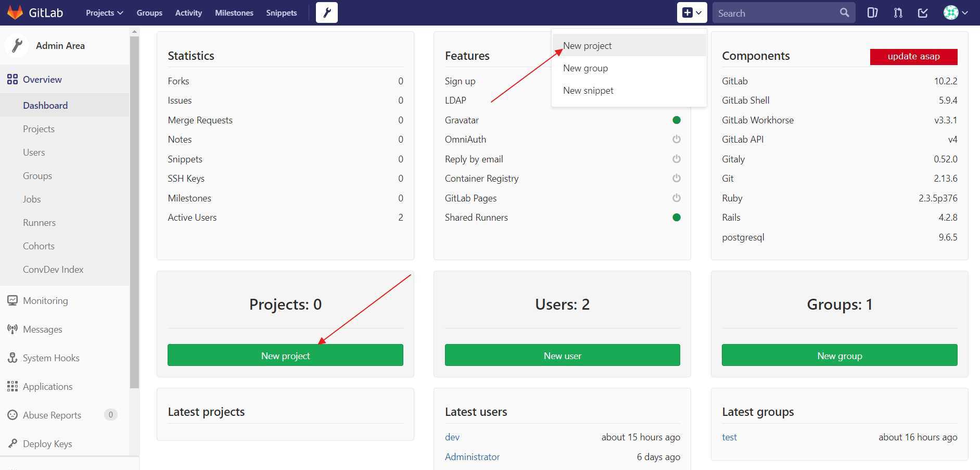The height and width of the screenshot is (470, 980).
Task: Click the Shared Runners green indicator
Action: [677, 217]
